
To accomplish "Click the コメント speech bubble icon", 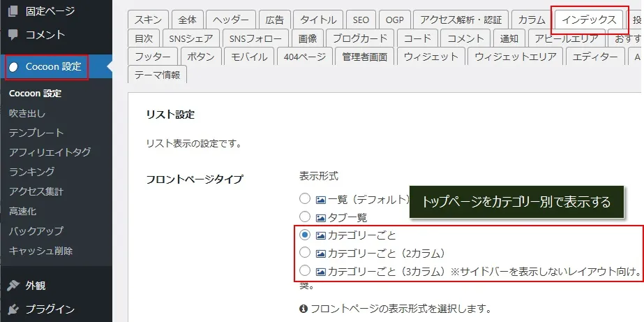I will pyautogui.click(x=13, y=34).
